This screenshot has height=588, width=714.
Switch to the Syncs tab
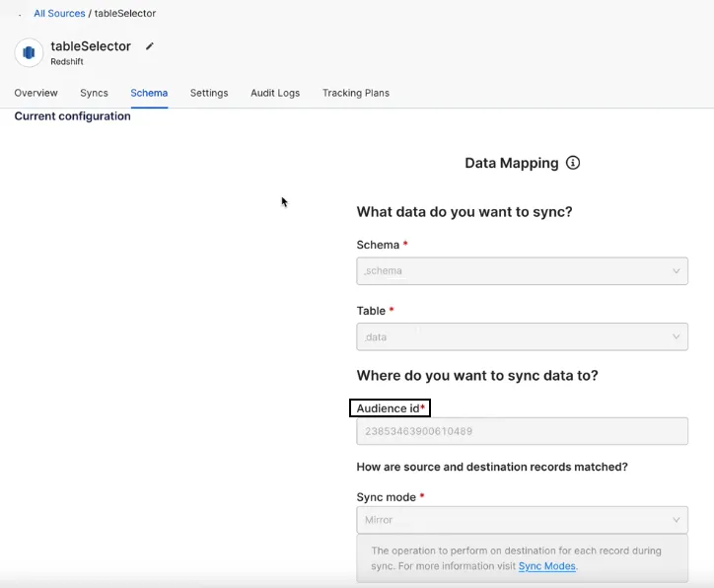pos(94,93)
